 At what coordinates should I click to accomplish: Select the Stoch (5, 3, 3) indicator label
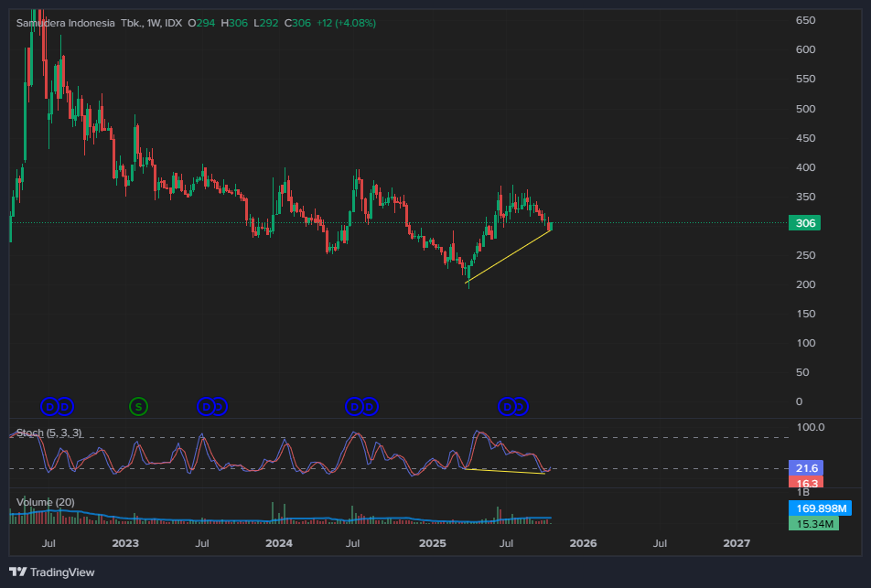pyautogui.click(x=48, y=433)
